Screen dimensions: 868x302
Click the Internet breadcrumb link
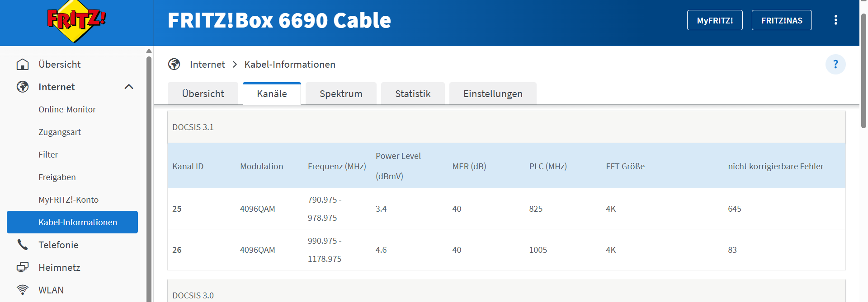[x=207, y=65]
